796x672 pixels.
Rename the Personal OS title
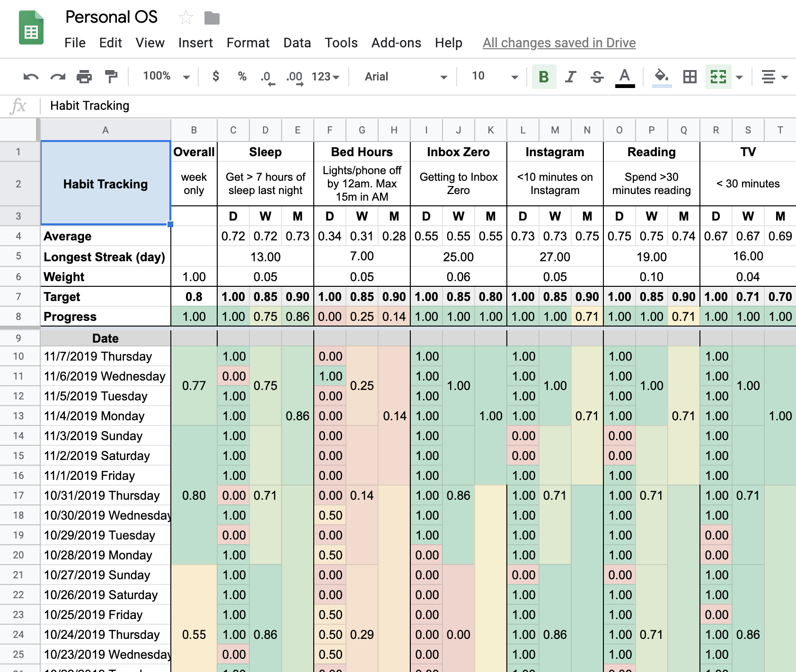click(x=111, y=17)
